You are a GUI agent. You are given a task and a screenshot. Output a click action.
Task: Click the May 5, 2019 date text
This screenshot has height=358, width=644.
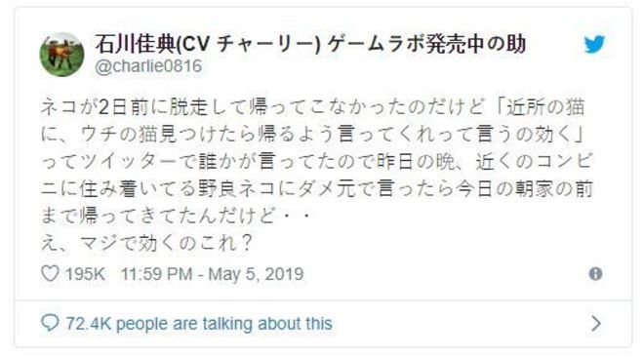click(256, 274)
